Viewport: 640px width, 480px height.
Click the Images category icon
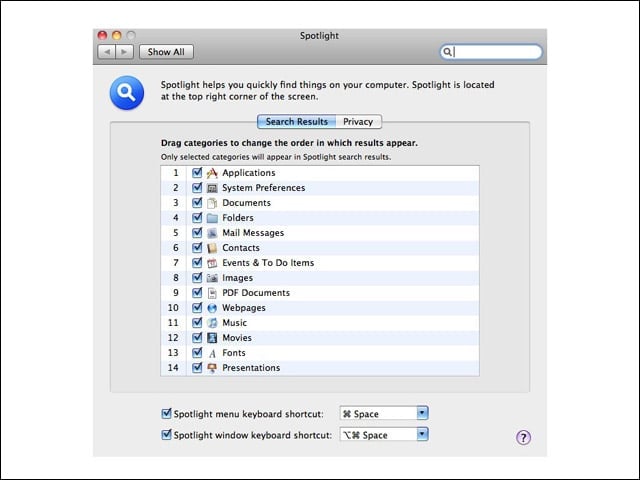pos(212,278)
